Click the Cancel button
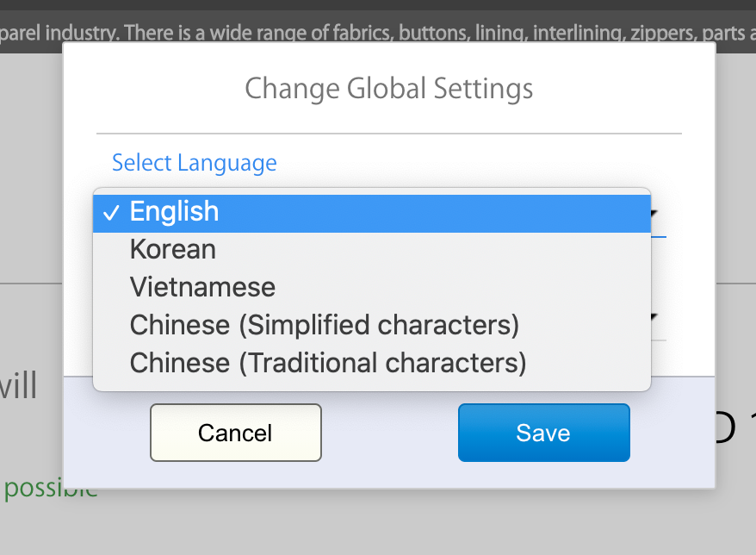 click(236, 433)
